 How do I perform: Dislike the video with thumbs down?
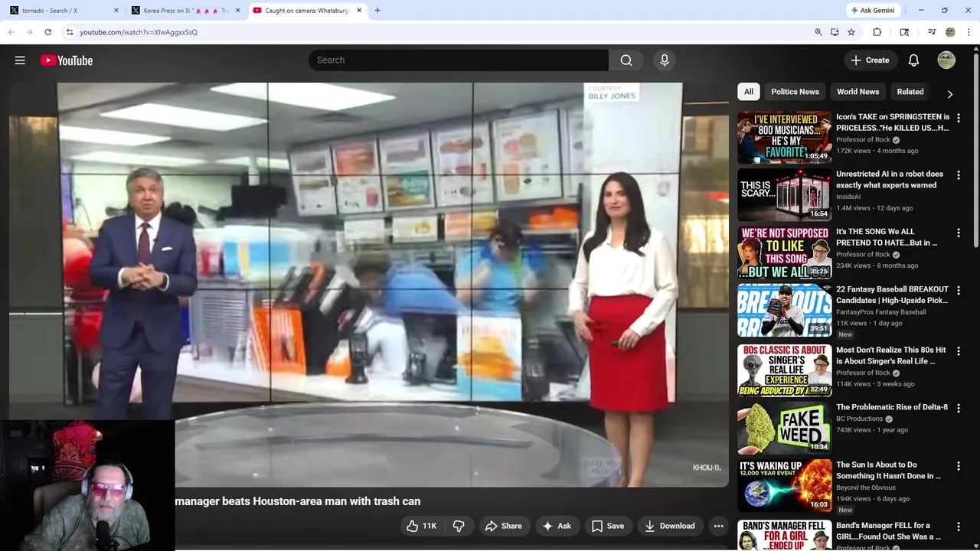(459, 526)
